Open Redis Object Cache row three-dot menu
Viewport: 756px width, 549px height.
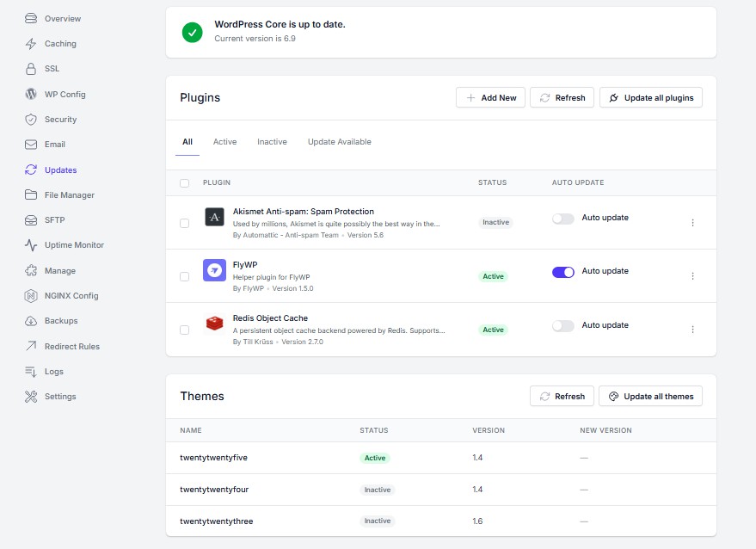pos(693,329)
